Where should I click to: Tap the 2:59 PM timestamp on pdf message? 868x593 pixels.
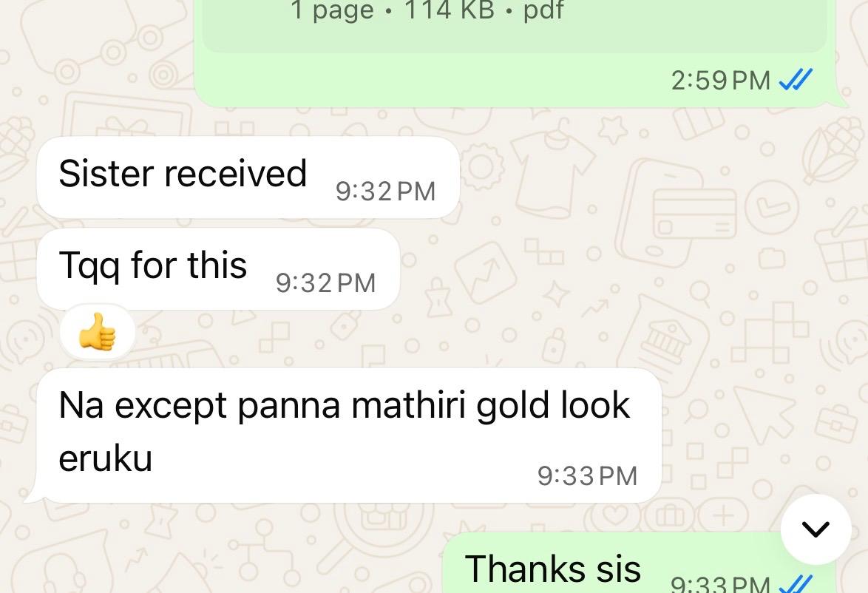pyautogui.click(x=720, y=81)
